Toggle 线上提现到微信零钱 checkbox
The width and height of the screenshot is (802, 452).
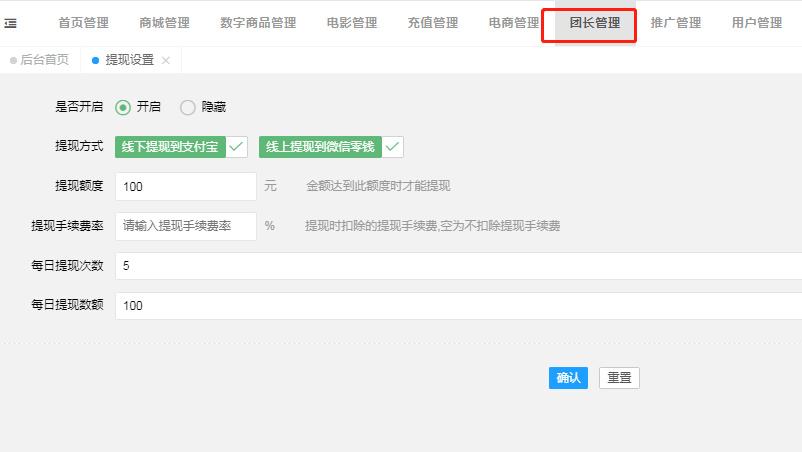pos(331,147)
